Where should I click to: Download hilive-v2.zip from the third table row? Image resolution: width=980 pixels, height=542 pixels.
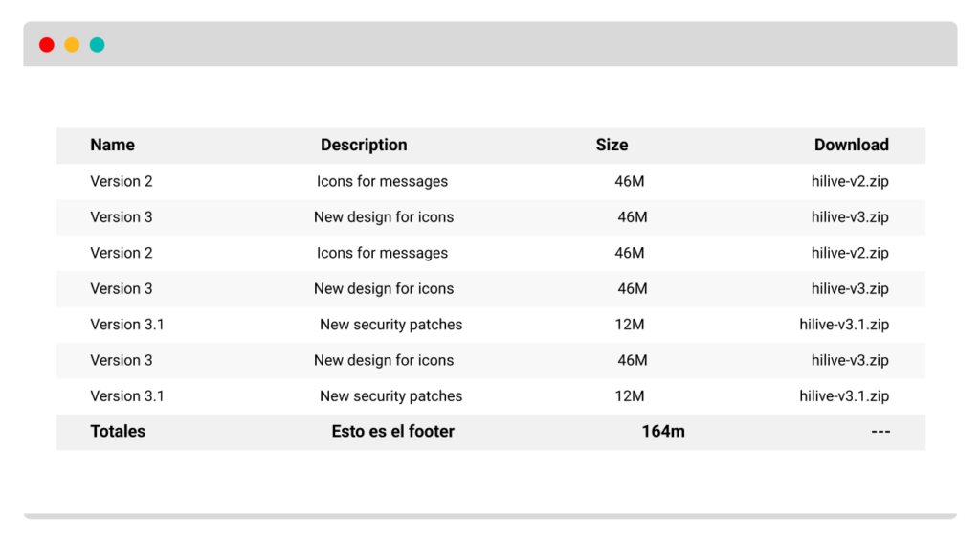[850, 253]
